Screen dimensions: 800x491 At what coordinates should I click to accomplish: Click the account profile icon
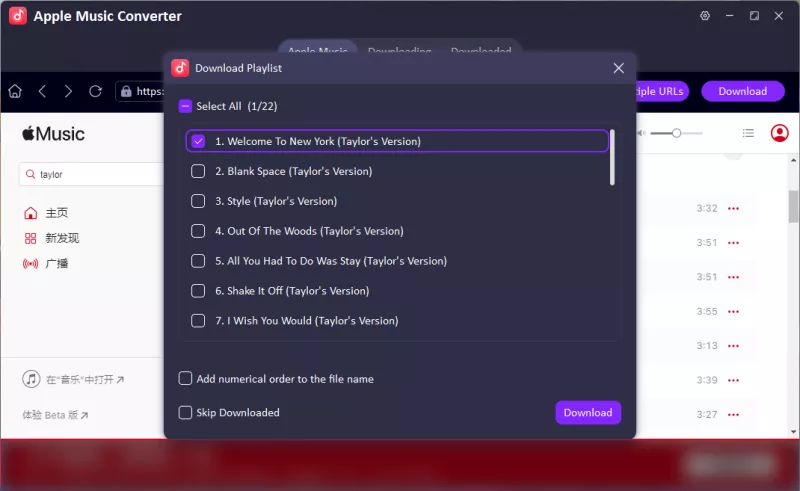779,133
